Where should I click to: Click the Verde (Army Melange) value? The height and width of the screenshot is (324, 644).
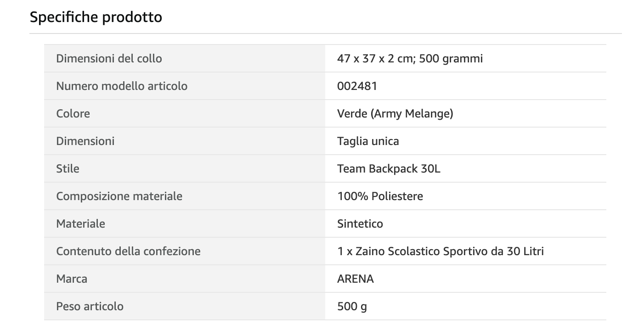pos(395,113)
